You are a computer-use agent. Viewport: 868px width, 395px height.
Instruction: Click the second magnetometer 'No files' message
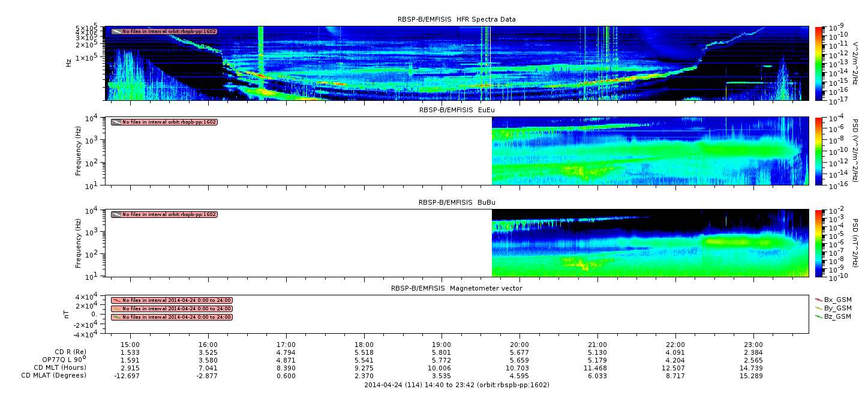tap(172, 309)
